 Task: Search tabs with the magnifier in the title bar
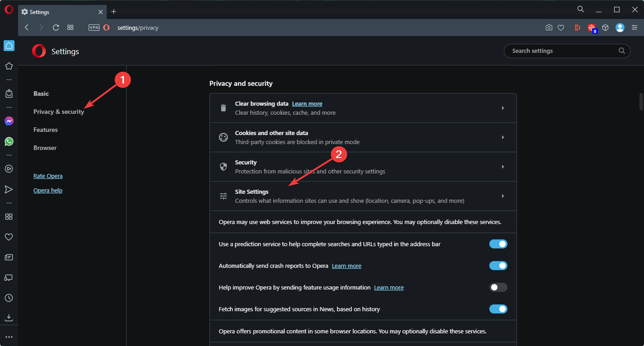581,9
